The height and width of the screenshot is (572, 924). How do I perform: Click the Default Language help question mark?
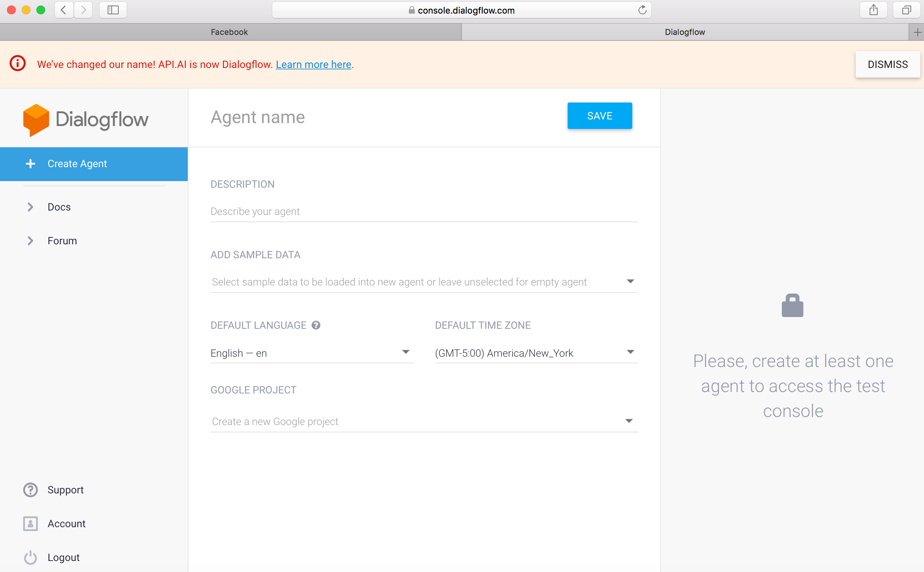click(316, 325)
